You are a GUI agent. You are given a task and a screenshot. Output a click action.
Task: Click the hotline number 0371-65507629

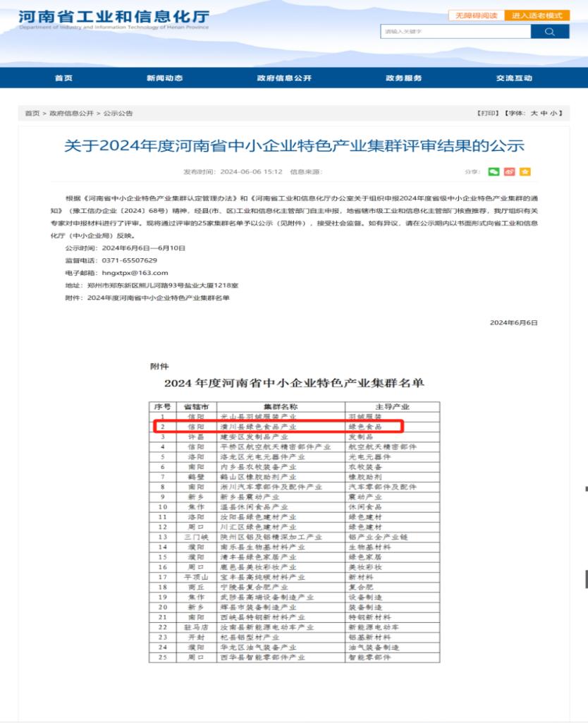coord(130,260)
